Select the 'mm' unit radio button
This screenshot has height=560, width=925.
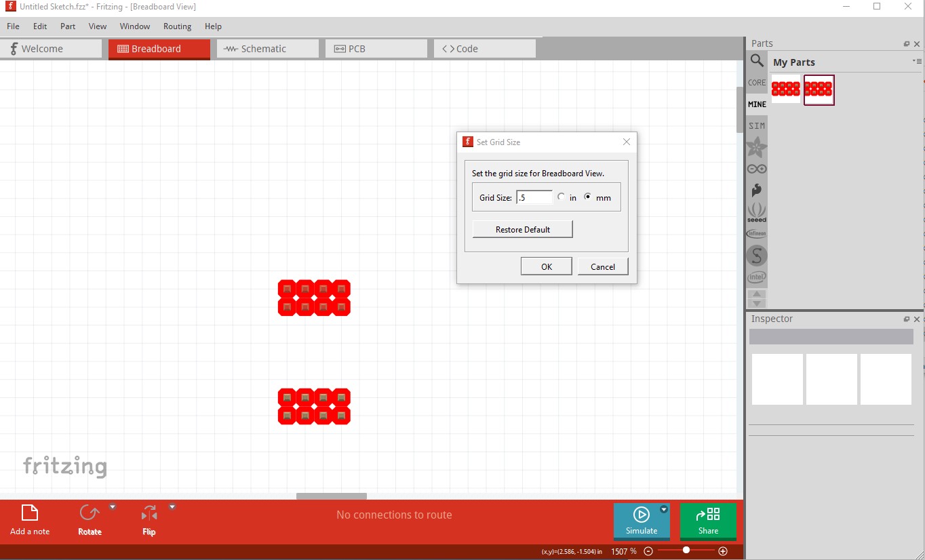point(588,197)
